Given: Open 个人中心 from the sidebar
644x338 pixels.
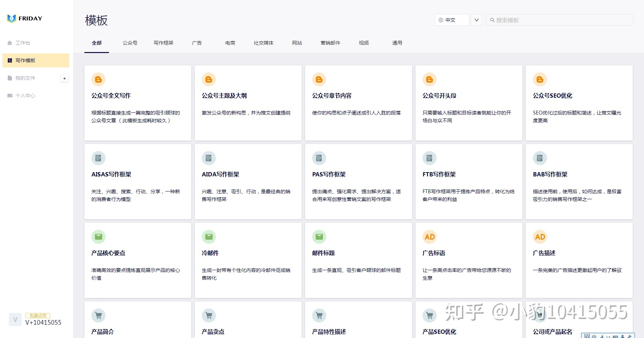Looking at the screenshot, I should pyautogui.click(x=25, y=96).
